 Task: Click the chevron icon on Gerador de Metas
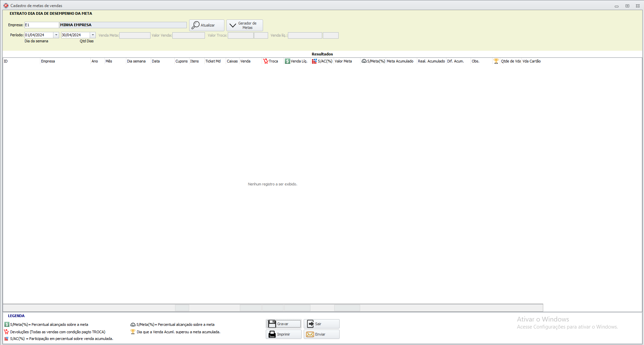click(x=232, y=26)
